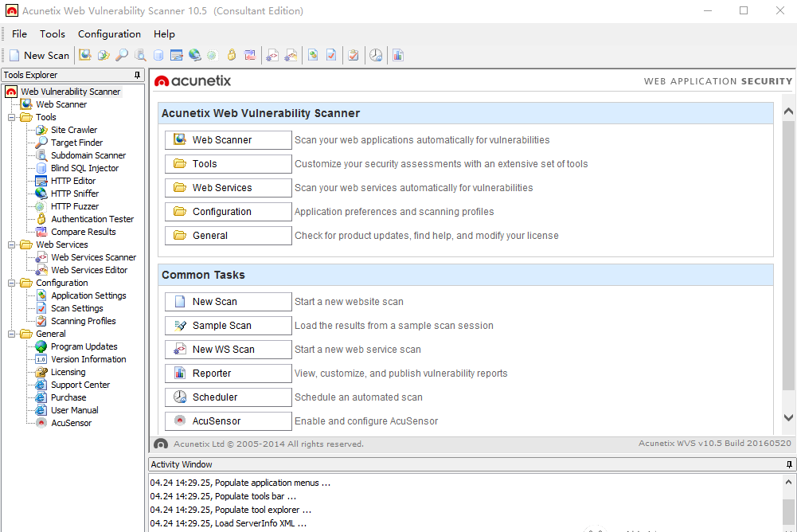Collapse the Tools folder in the tree
Image resolution: width=797 pixels, height=532 pixels.
[11, 118]
